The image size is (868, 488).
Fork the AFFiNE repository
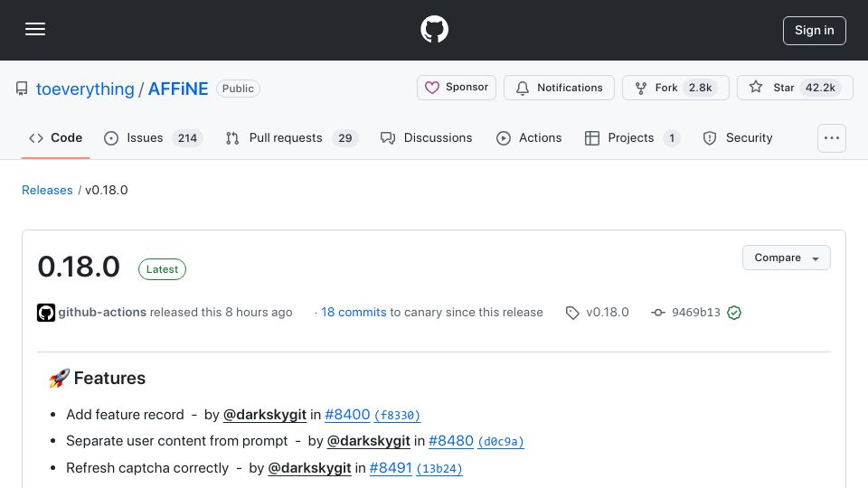coord(676,88)
